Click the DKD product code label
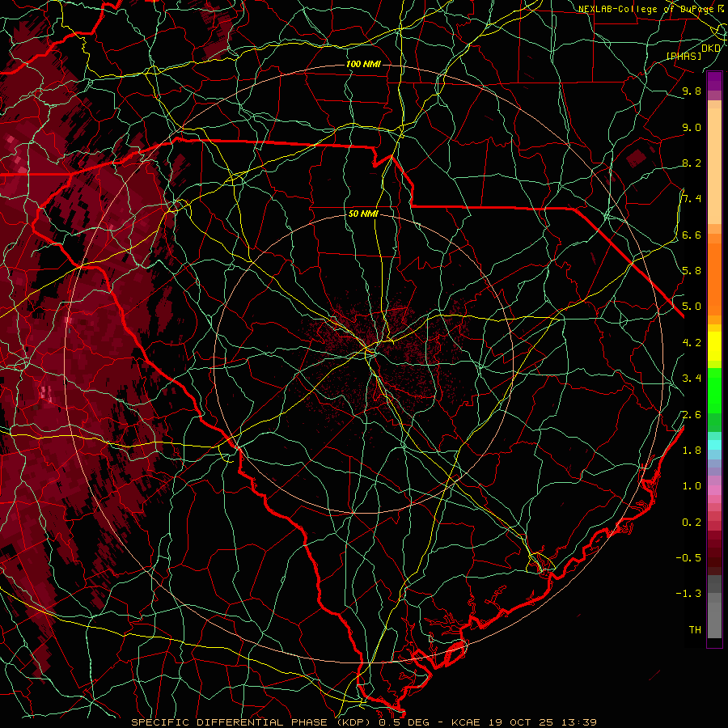 pyautogui.click(x=711, y=48)
